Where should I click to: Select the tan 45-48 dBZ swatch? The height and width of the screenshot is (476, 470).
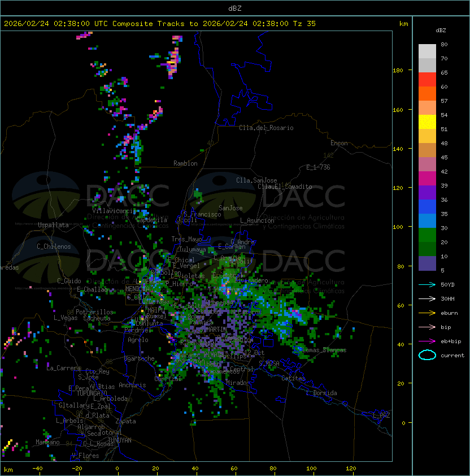[427, 150]
